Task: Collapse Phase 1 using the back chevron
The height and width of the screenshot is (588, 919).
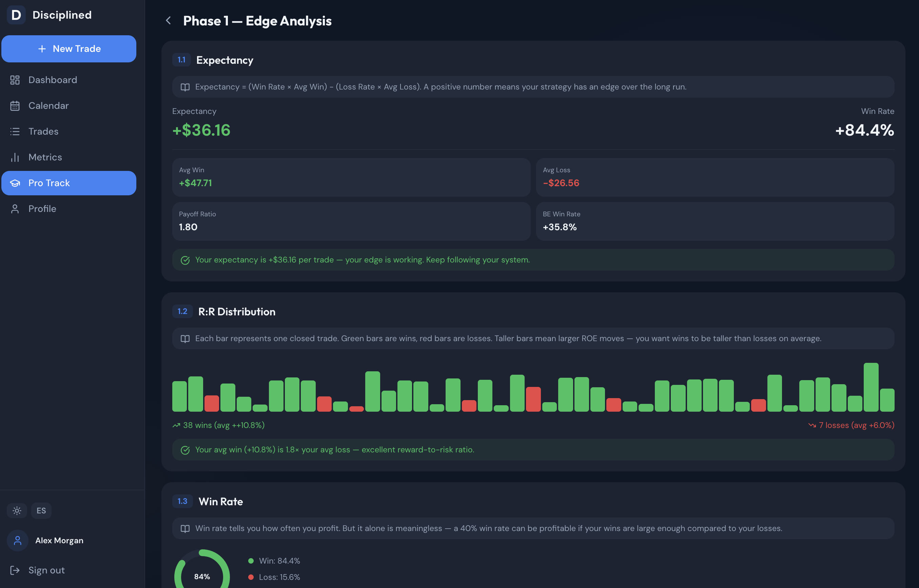Action: 169,21
